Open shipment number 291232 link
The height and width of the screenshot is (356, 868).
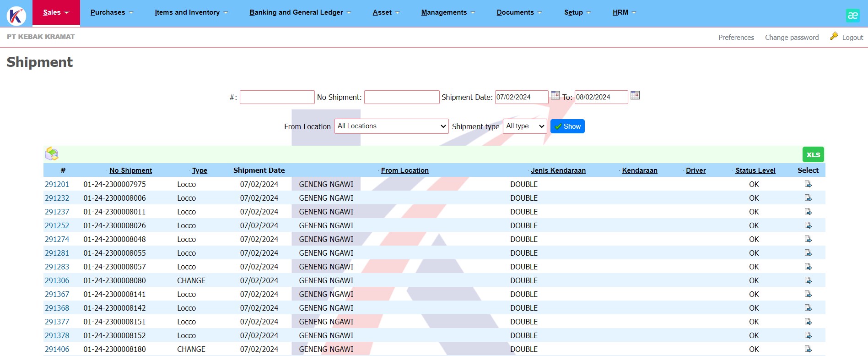[57, 198]
